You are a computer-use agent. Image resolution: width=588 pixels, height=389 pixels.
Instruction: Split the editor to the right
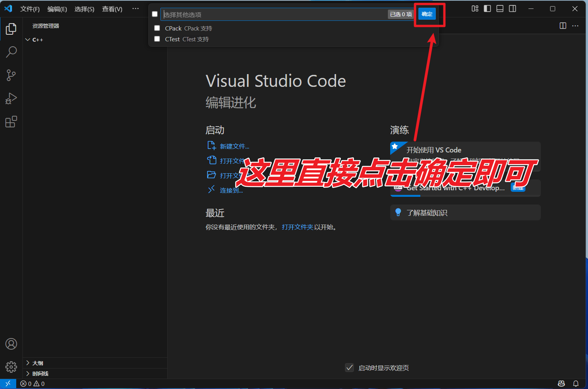(x=563, y=25)
